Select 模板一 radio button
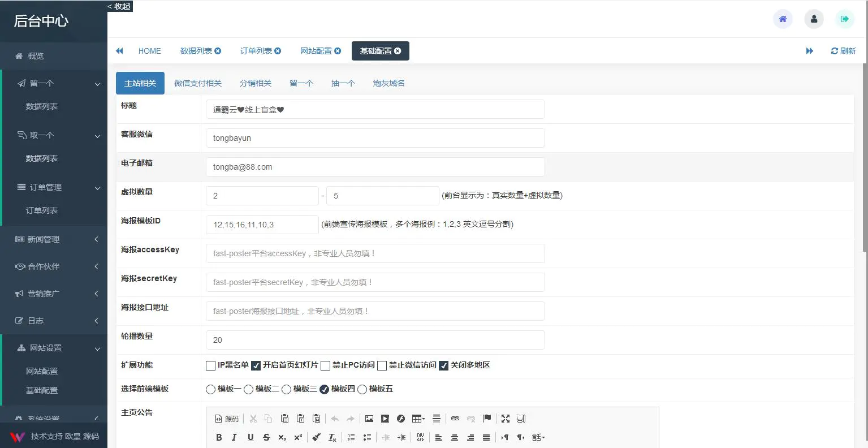This screenshot has height=448, width=868. [210, 389]
